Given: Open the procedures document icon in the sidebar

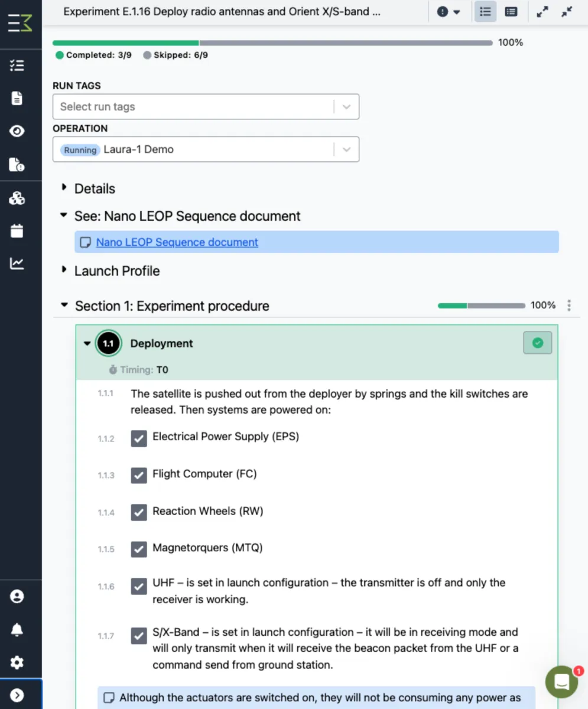Looking at the screenshot, I should point(17,98).
